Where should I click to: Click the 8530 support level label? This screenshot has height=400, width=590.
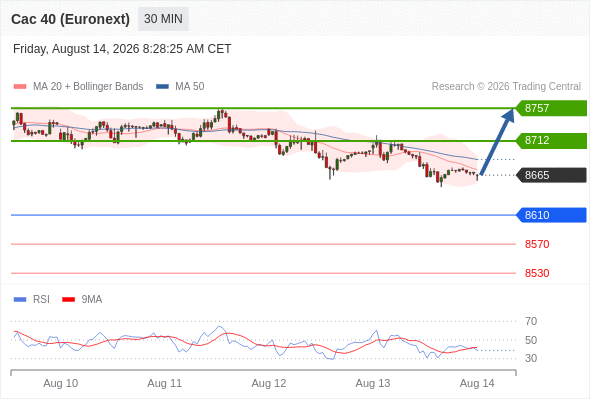pos(537,273)
